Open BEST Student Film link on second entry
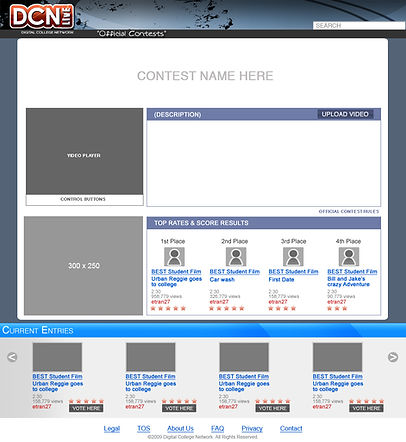 click(x=150, y=376)
